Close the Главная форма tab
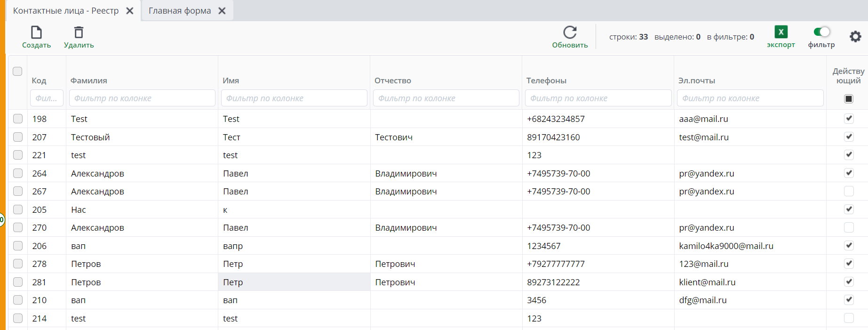Screen dimensions: 868x330 [x=222, y=11]
